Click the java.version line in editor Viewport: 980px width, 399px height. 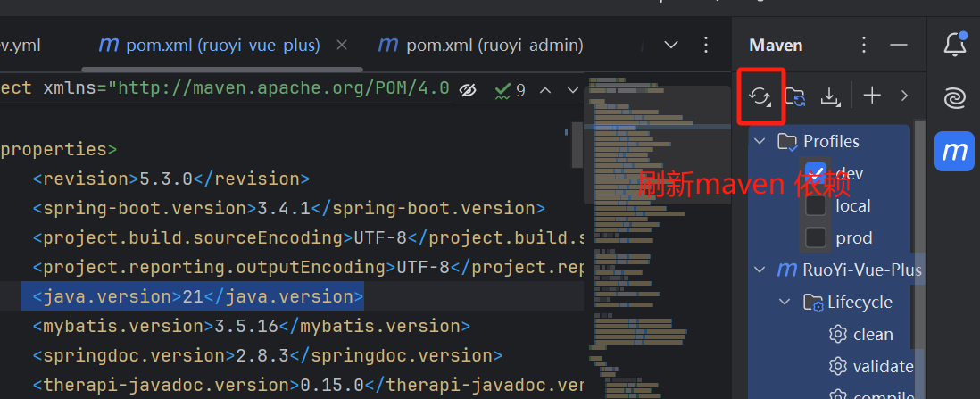197,296
